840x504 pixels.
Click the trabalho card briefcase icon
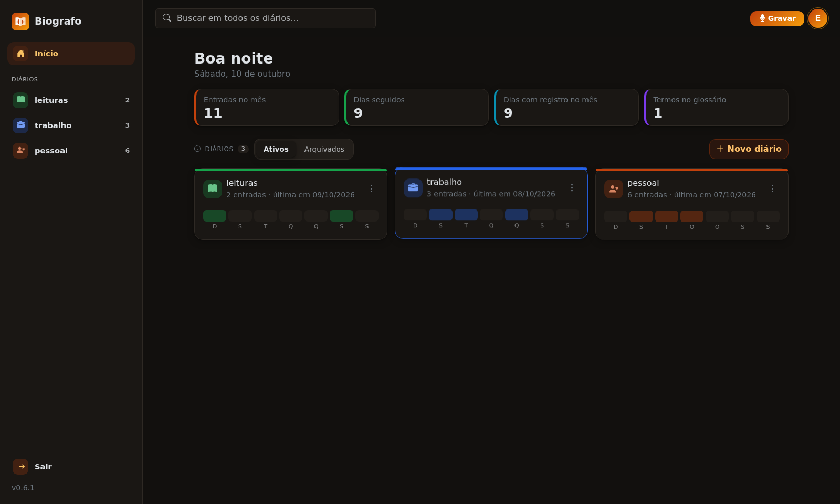coord(413,188)
